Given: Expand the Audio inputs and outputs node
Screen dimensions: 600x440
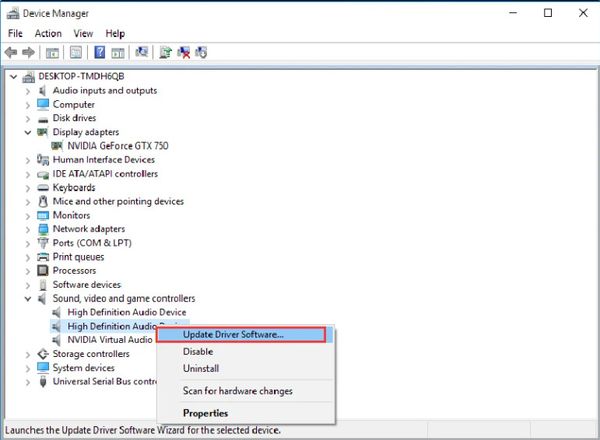Looking at the screenshot, I should click(28, 90).
